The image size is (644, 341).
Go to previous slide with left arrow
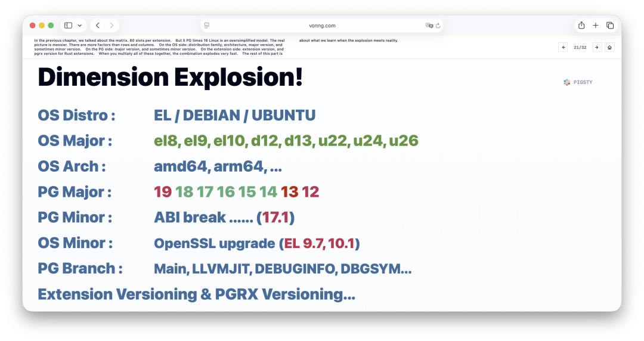(563, 47)
